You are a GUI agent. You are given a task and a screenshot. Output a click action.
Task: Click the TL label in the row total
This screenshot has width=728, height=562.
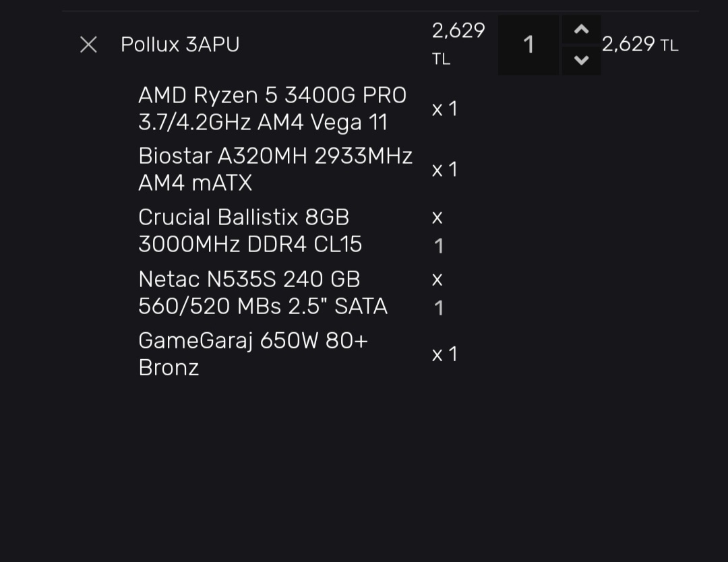click(x=669, y=46)
